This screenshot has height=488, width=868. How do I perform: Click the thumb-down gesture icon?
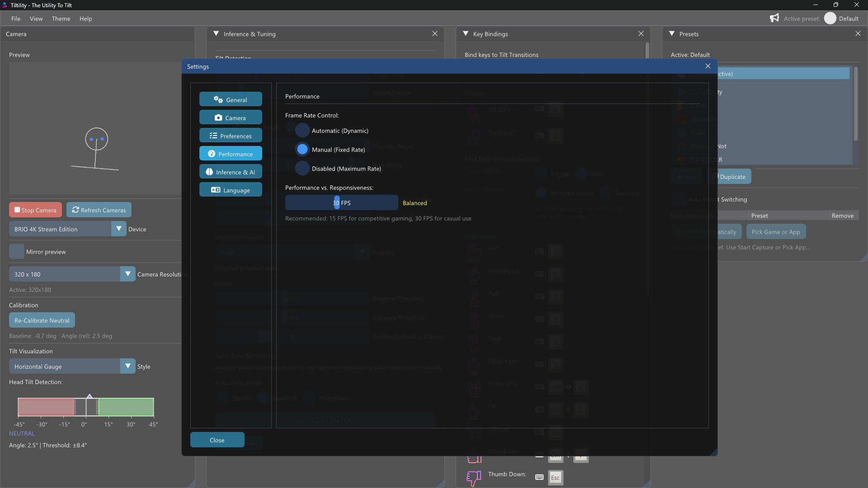click(473, 479)
